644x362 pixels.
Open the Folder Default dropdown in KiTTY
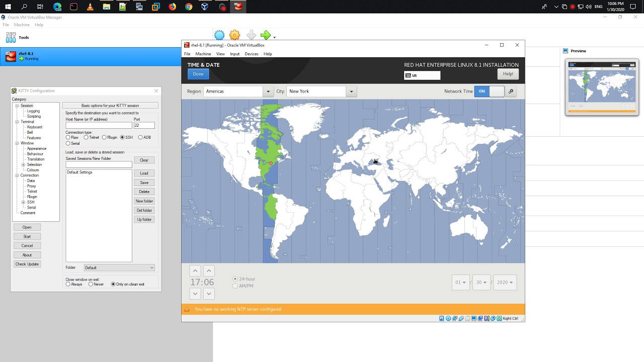[x=119, y=267]
